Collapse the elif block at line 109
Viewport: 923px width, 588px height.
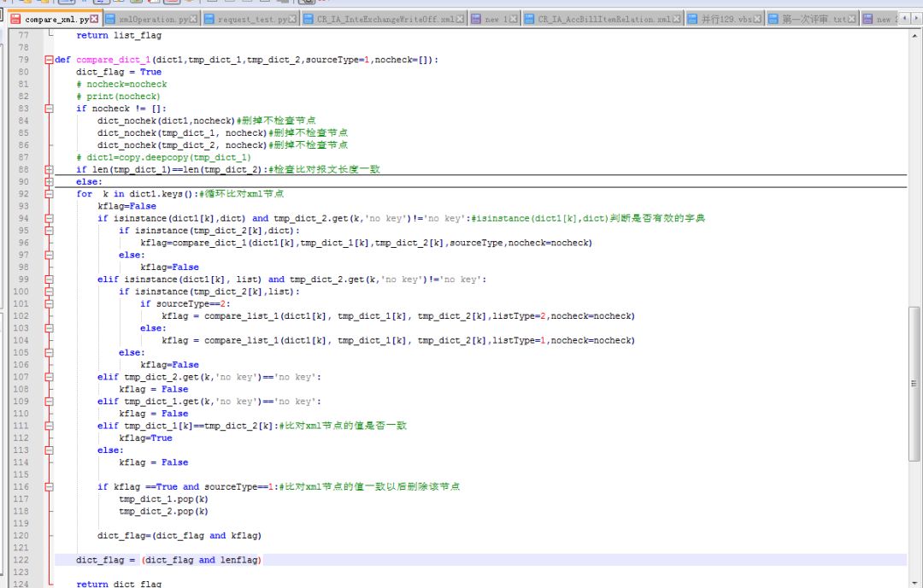pyautogui.click(x=49, y=402)
